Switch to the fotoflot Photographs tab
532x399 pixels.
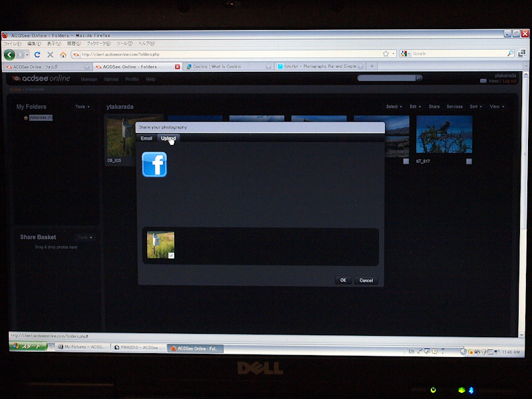point(321,66)
